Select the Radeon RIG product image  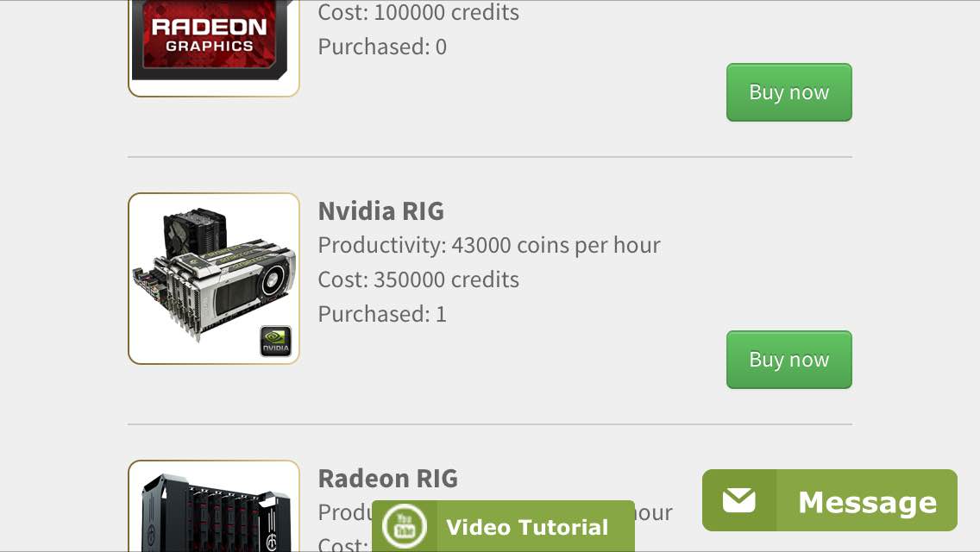pos(214,506)
